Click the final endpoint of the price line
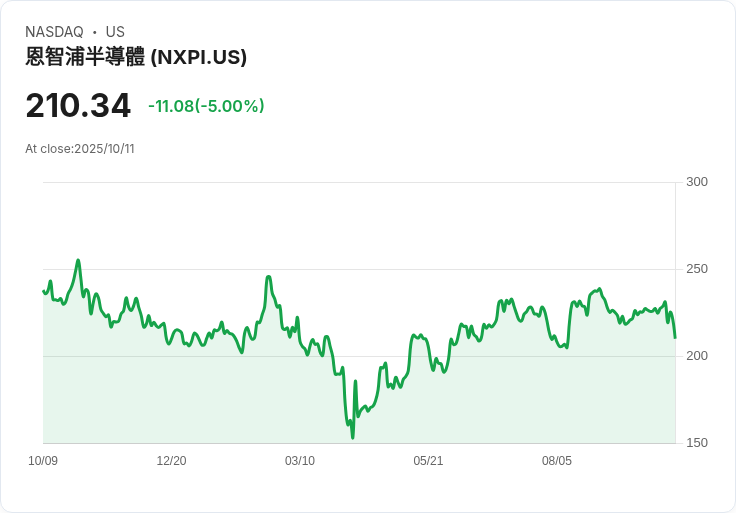Image resolution: width=736 pixels, height=513 pixels. (x=675, y=337)
